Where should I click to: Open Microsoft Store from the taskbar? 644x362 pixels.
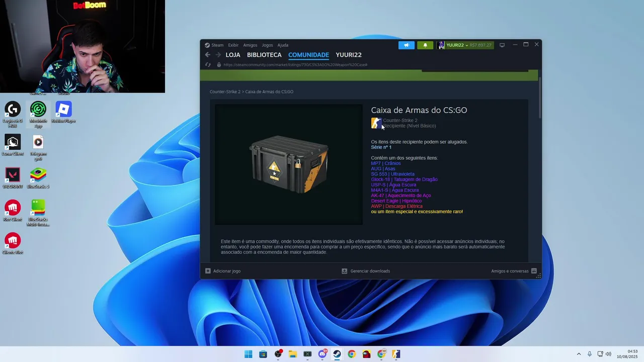(263, 354)
